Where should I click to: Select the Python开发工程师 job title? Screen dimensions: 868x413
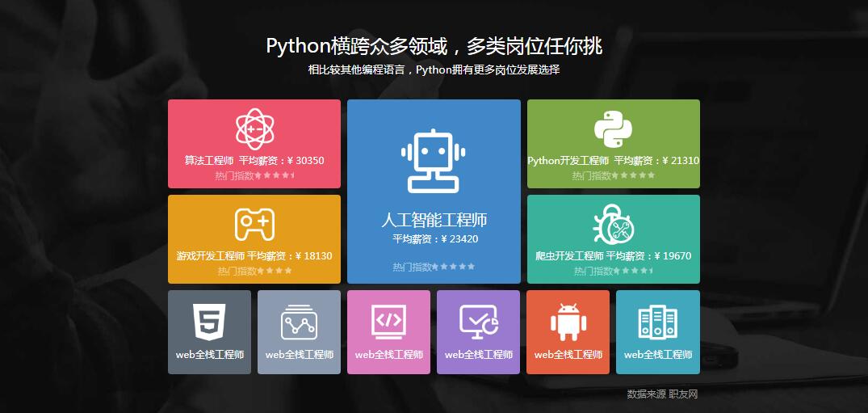point(568,161)
